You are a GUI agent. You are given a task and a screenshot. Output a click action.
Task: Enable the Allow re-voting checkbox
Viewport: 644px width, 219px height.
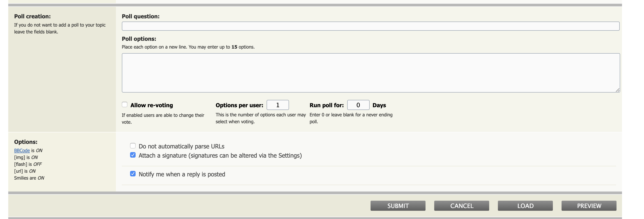125,104
